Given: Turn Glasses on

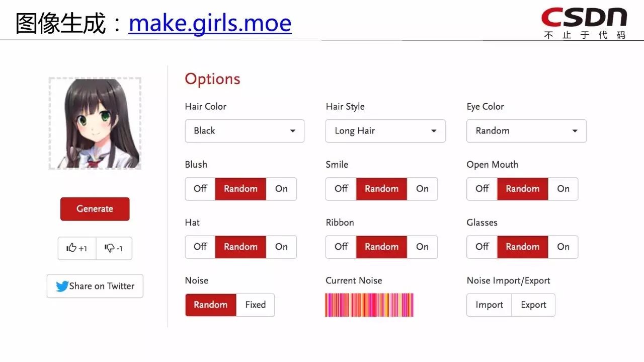Looking at the screenshot, I should point(563,247).
